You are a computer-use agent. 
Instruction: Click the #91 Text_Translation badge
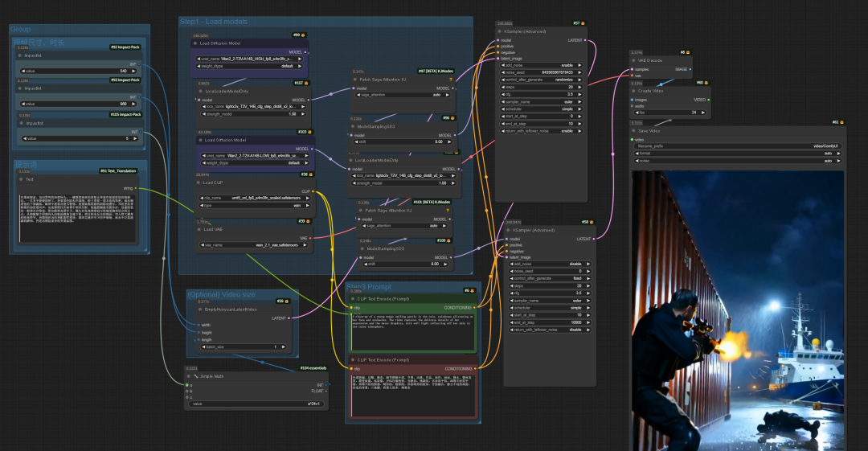pos(118,170)
